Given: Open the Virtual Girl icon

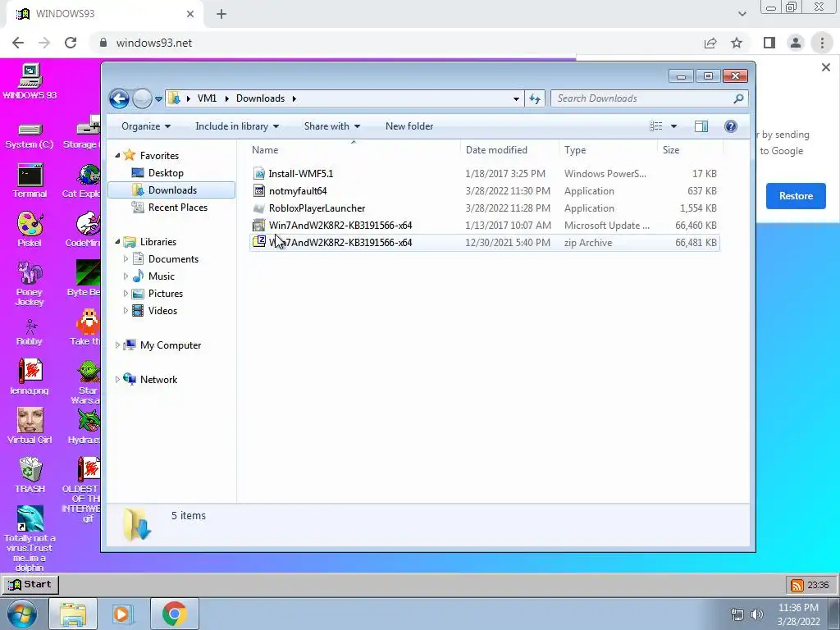Looking at the screenshot, I should click(30, 426).
